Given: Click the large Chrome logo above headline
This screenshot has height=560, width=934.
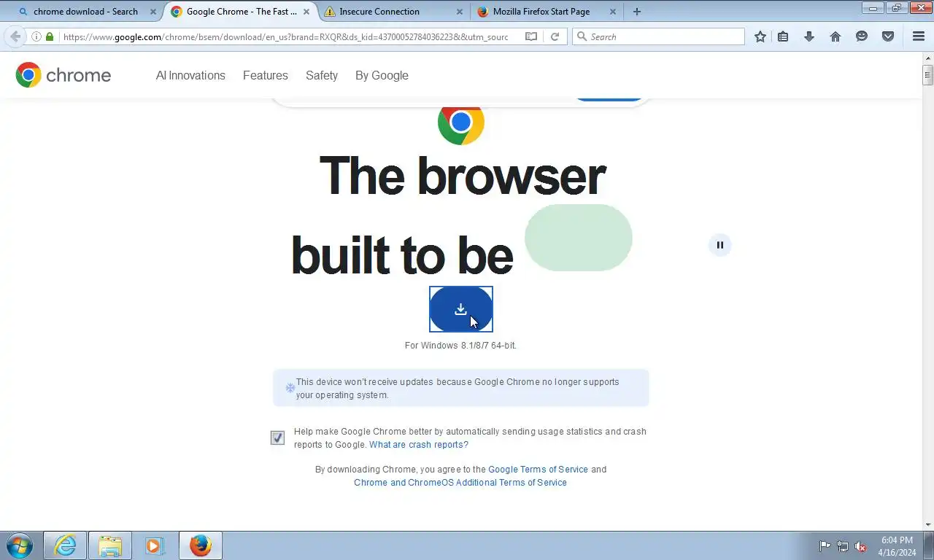Looking at the screenshot, I should (460, 122).
